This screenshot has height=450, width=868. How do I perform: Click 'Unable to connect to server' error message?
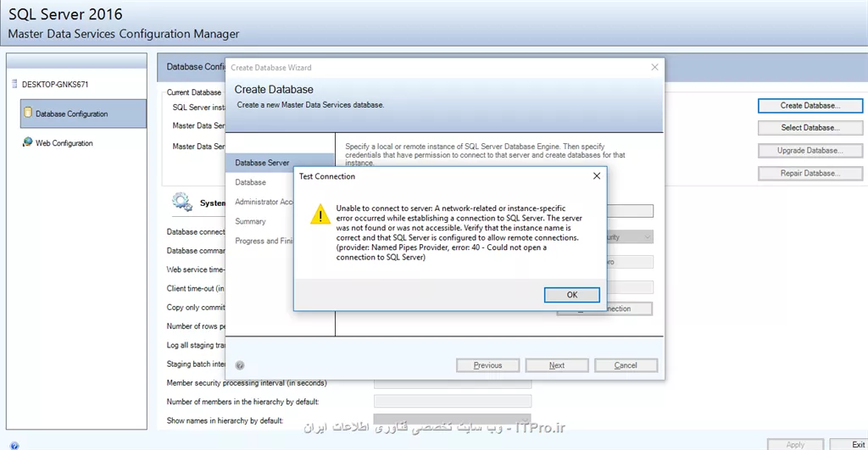[459, 232]
